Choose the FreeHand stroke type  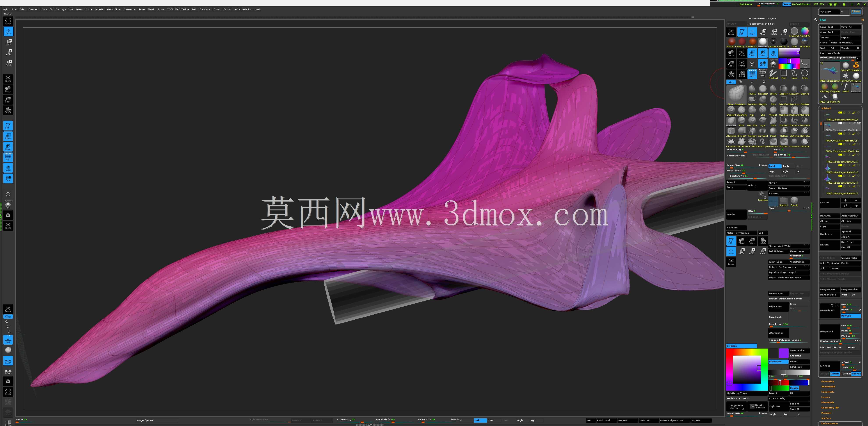(x=773, y=74)
